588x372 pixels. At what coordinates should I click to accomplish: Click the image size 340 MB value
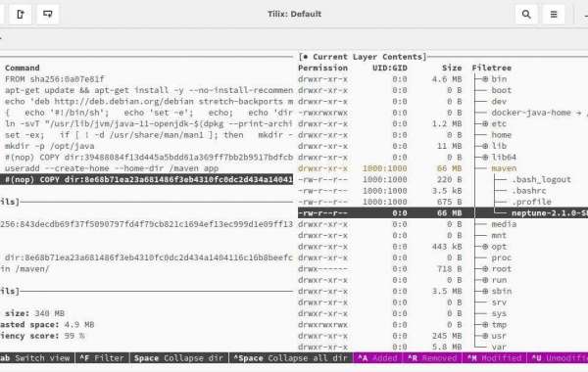pyautogui.click(x=50, y=313)
